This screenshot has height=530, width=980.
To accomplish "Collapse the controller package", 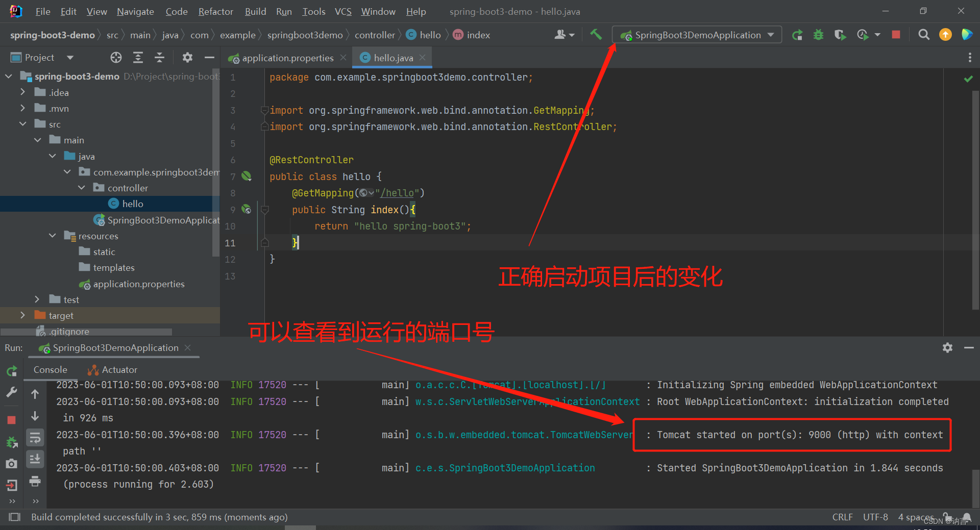I will coord(82,188).
